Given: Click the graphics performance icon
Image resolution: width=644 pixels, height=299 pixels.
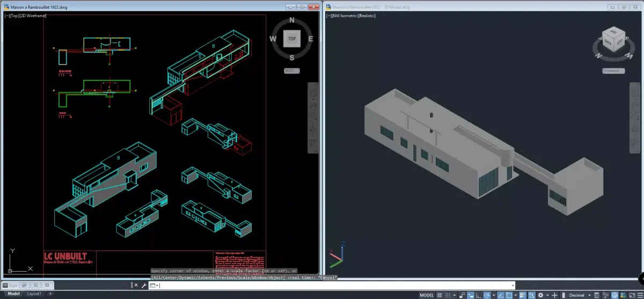Looking at the screenshot, I should coord(623,295).
